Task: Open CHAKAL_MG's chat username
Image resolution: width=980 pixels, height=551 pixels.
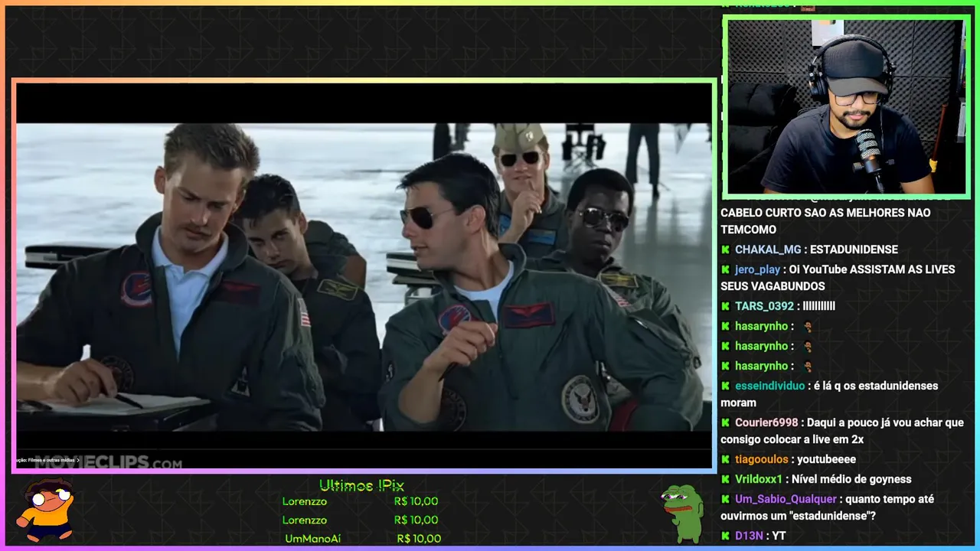Action: [x=768, y=249]
